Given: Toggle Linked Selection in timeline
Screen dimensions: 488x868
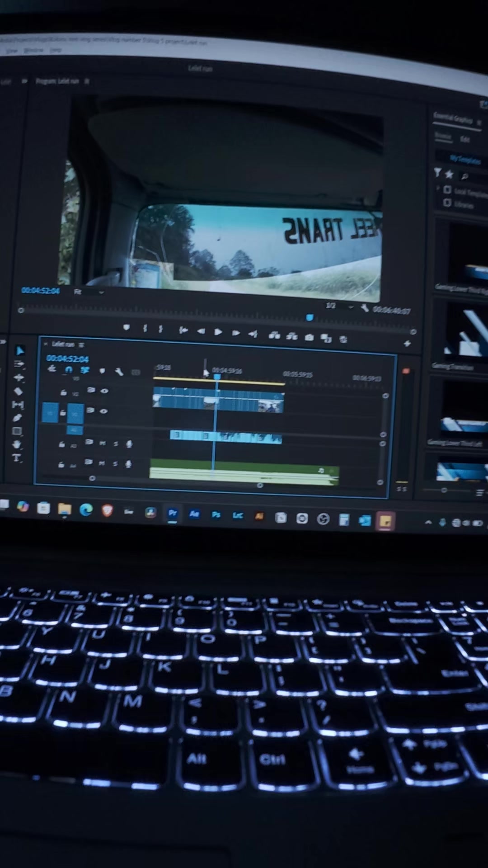Looking at the screenshot, I should (84, 370).
